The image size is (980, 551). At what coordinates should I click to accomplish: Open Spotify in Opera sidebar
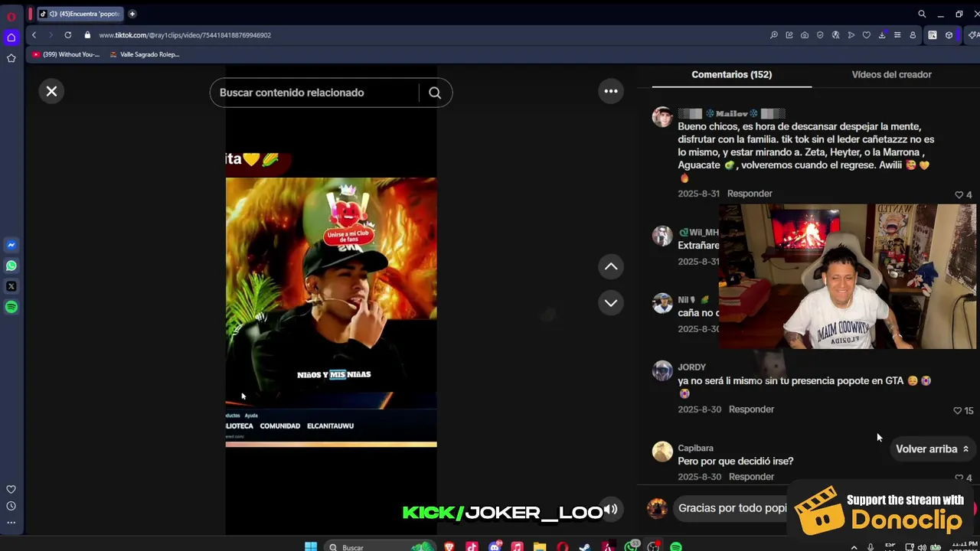pos(11,308)
